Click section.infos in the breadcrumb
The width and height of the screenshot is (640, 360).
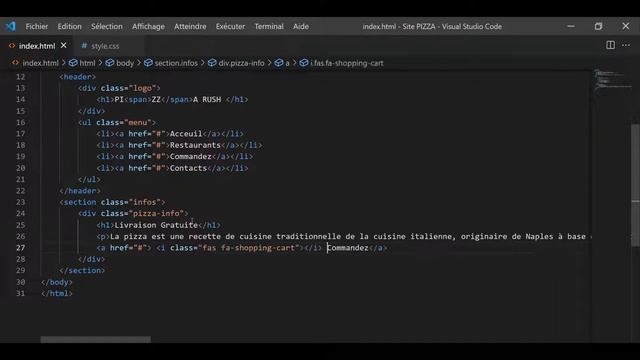click(x=176, y=63)
